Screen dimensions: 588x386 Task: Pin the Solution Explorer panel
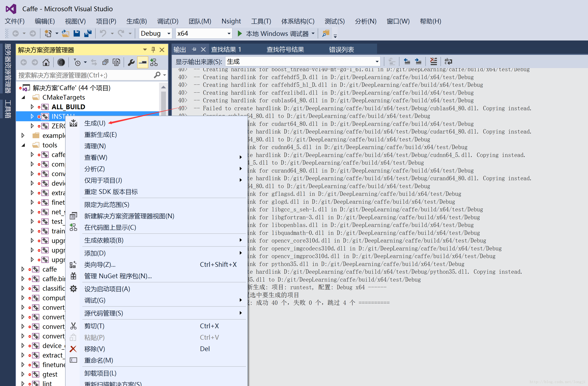coord(153,50)
